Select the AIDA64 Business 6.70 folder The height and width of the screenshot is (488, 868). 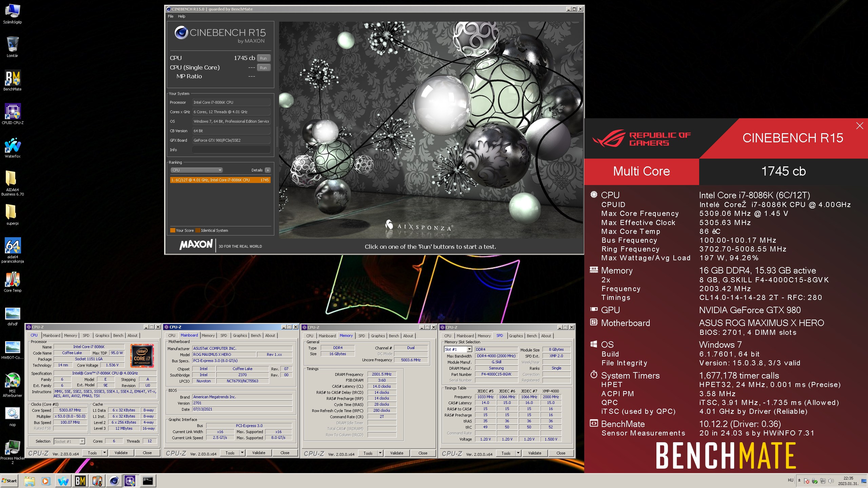point(13,183)
